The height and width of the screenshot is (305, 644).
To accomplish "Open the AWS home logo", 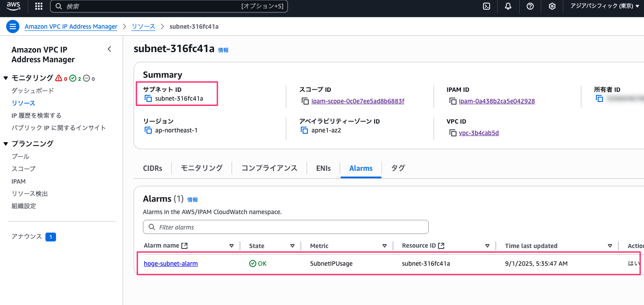I will 13,6.
